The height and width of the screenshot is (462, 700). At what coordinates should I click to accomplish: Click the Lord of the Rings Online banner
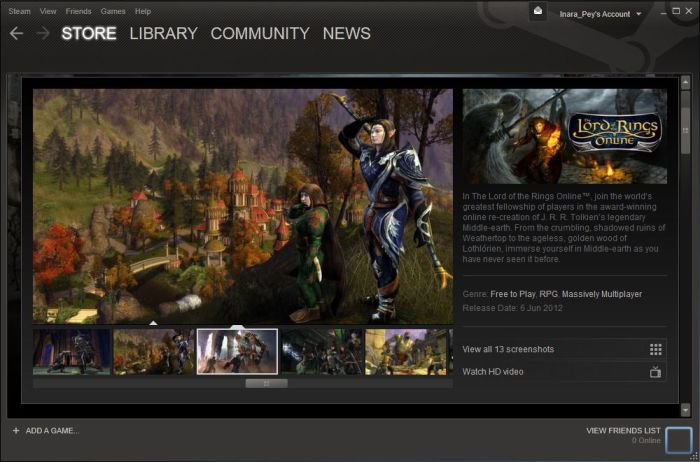(x=564, y=133)
